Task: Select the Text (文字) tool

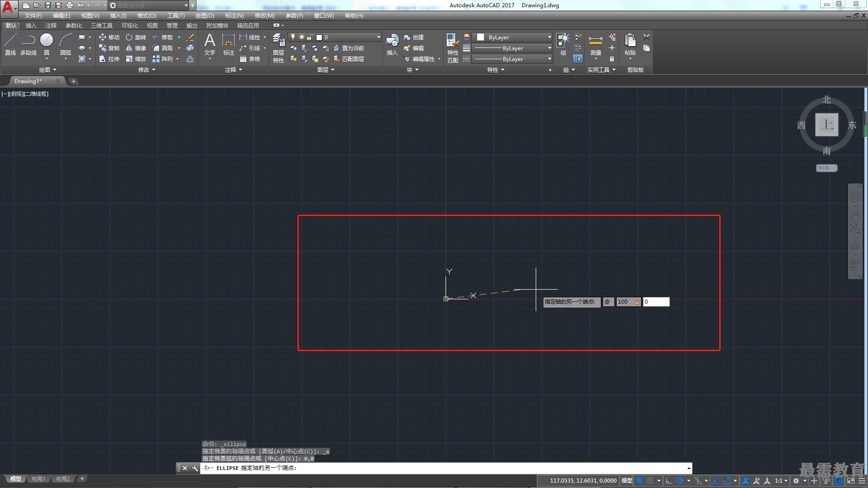Action: [x=210, y=44]
